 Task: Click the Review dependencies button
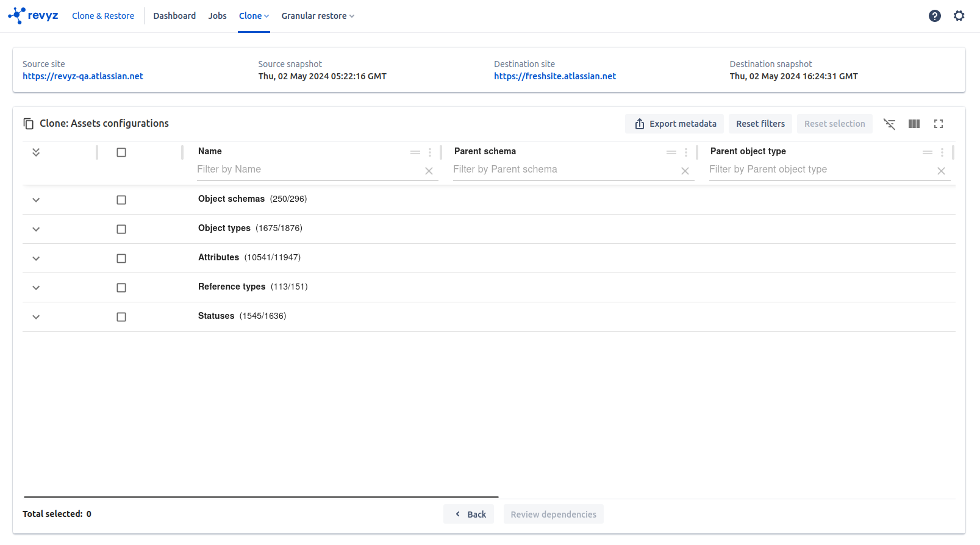coord(554,514)
